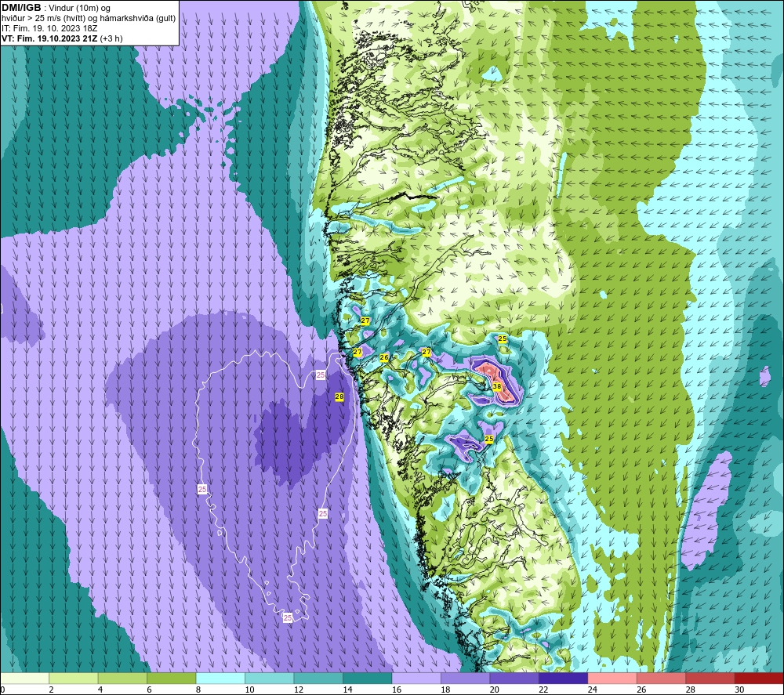Click the legend scale number 14
Screen dimensions: 784x695
[x=347, y=690]
